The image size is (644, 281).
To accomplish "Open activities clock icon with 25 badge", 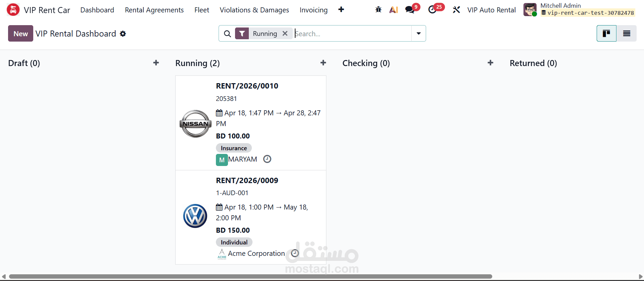I will (x=432, y=10).
